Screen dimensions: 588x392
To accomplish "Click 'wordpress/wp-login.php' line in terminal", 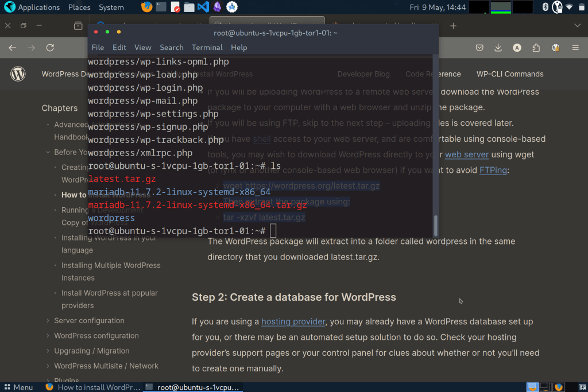I will [x=145, y=88].
